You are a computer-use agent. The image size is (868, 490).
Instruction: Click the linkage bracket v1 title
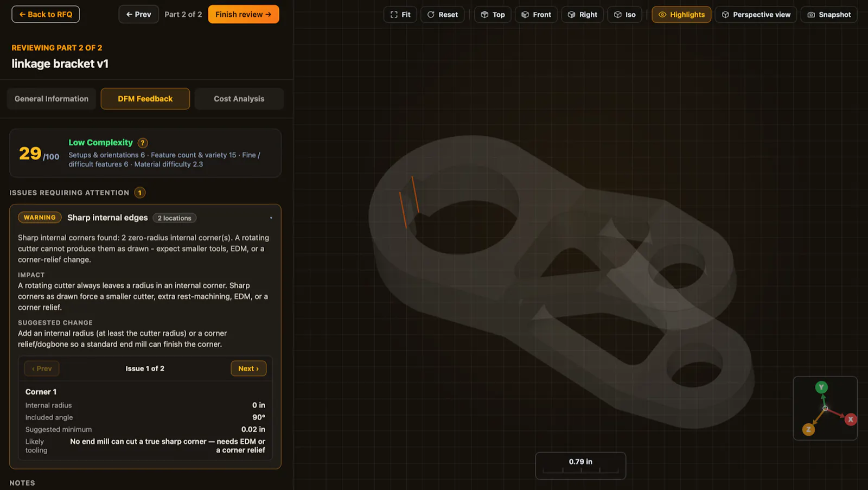point(60,64)
